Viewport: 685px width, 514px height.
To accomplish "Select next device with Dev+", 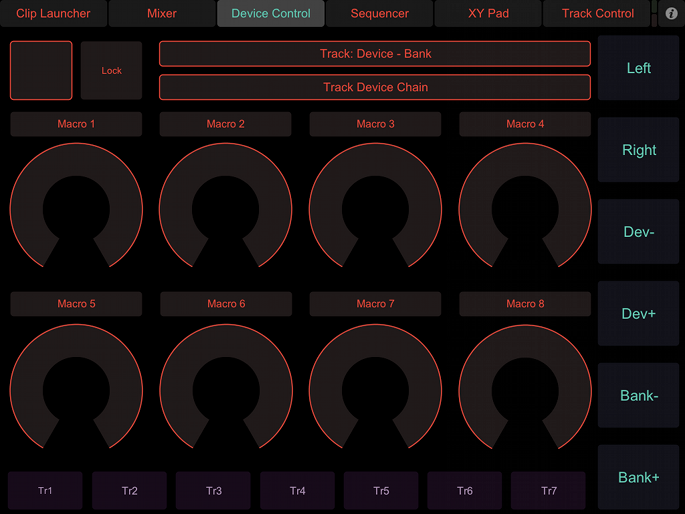I will tap(638, 314).
